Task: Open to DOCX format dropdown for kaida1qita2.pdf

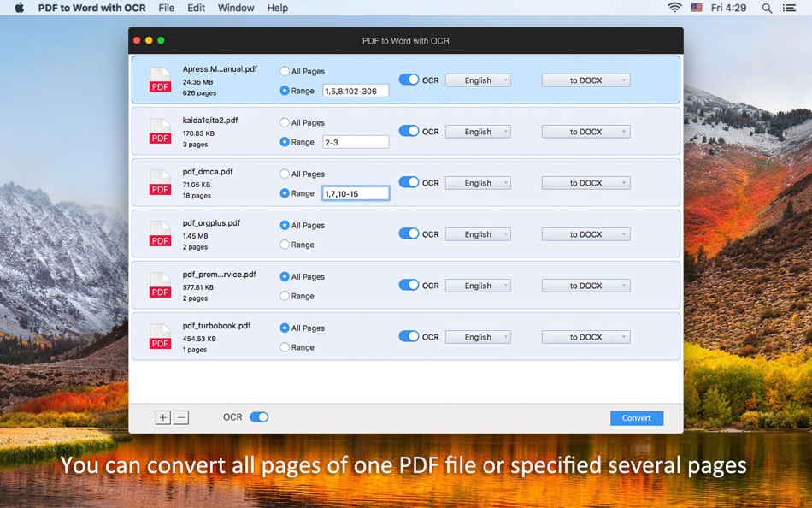Action: [x=586, y=132]
